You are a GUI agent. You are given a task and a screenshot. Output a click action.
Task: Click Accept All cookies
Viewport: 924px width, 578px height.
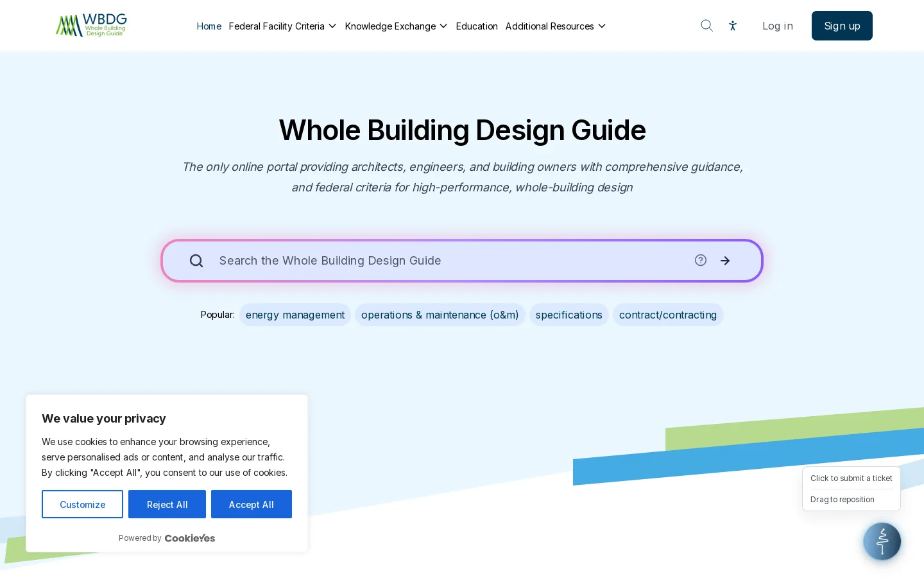point(252,504)
